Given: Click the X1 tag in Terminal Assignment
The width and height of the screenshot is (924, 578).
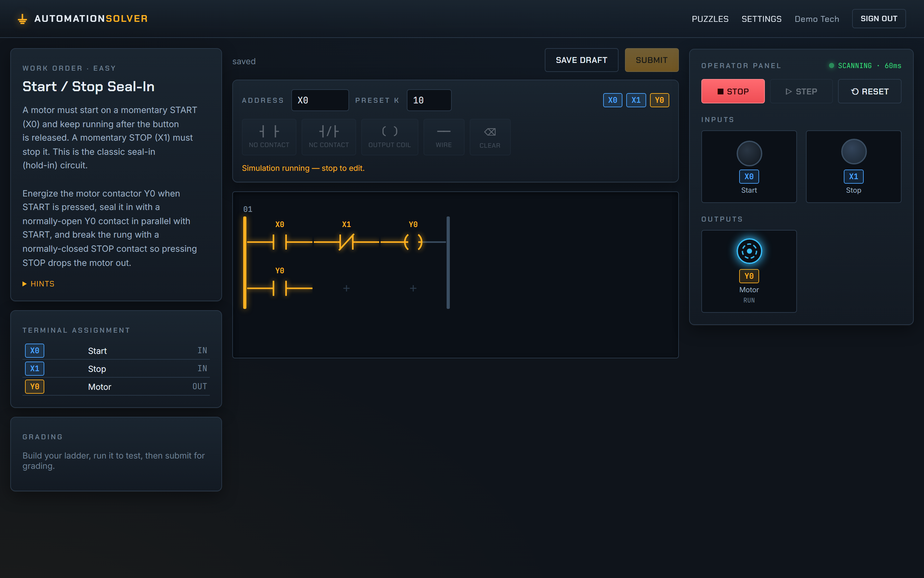Looking at the screenshot, I should 35,369.
